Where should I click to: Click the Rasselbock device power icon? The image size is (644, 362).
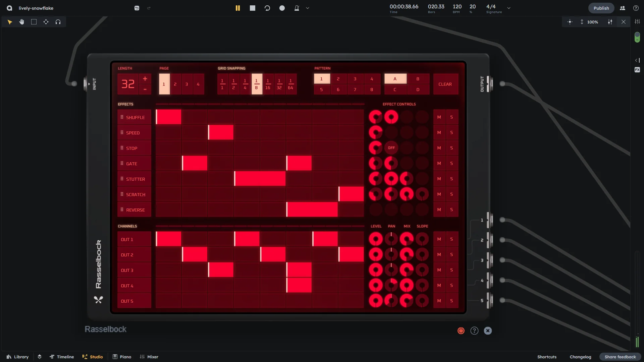tap(461, 330)
